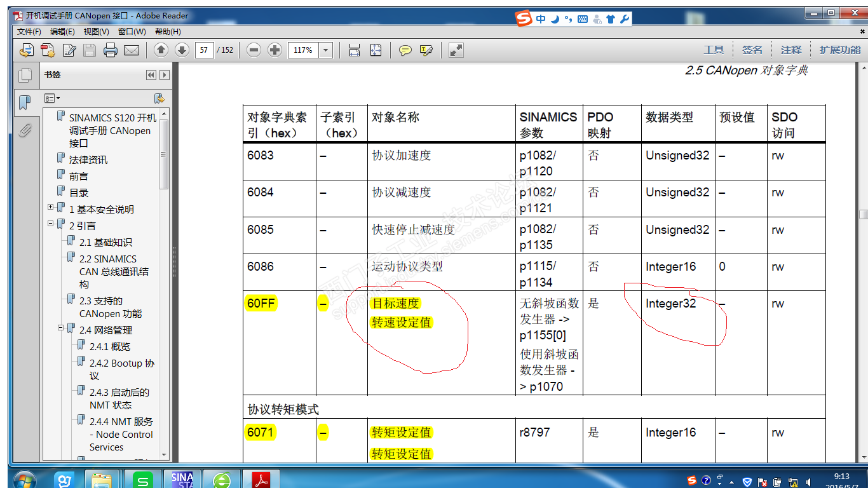Screen dimensions: 868x488
Task: Click the zoom percentage field
Action: point(304,50)
